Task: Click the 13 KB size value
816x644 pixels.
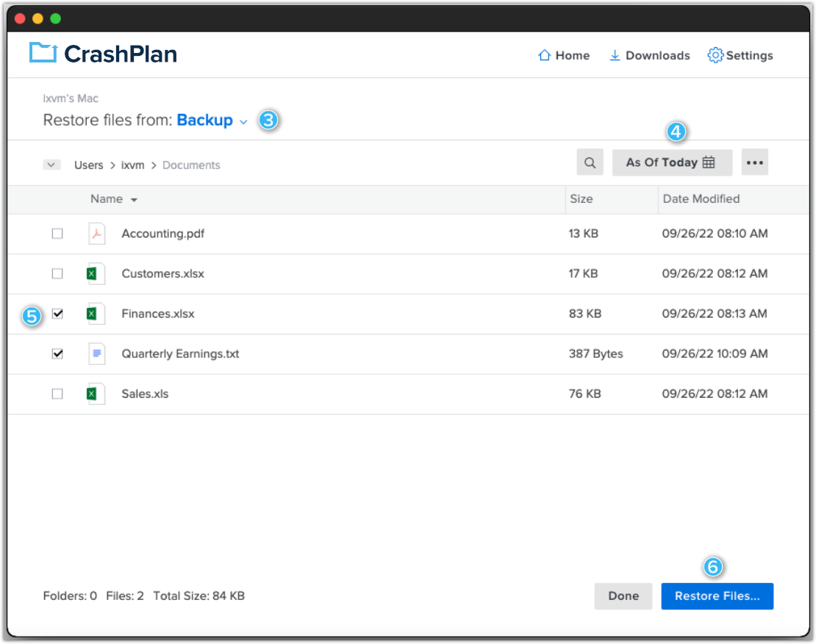Action: pyautogui.click(x=583, y=234)
